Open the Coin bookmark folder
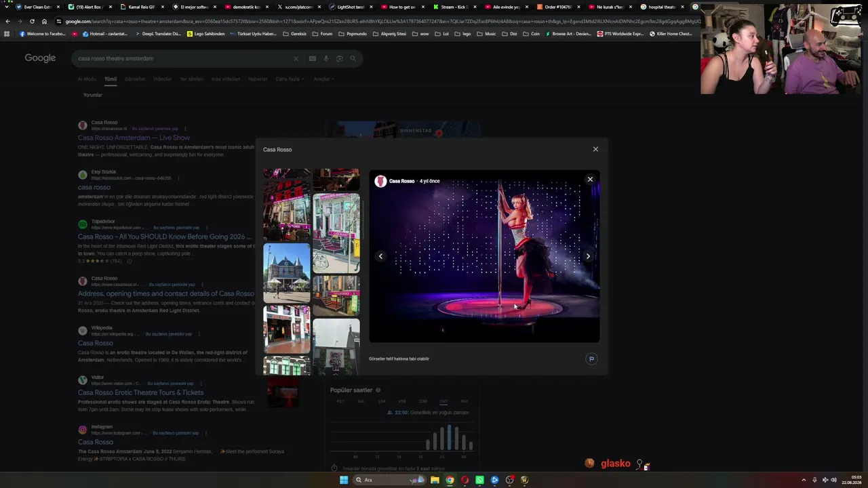The width and height of the screenshot is (868, 488). point(532,34)
